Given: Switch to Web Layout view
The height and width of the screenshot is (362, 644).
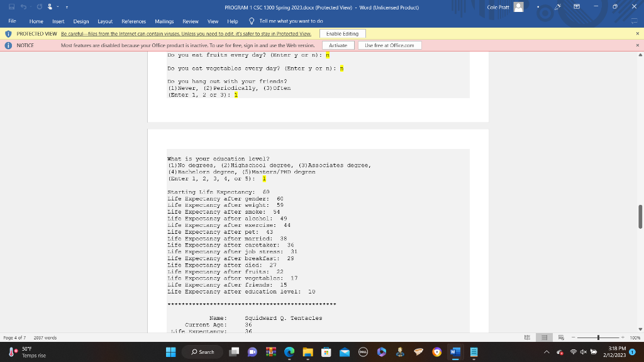Looking at the screenshot, I should point(561,337).
